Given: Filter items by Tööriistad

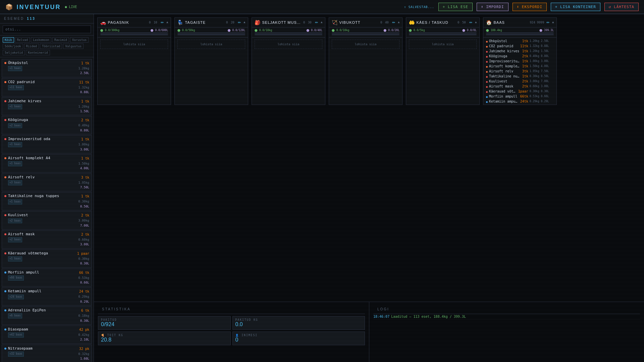Looking at the screenshot, I should [51, 46].
